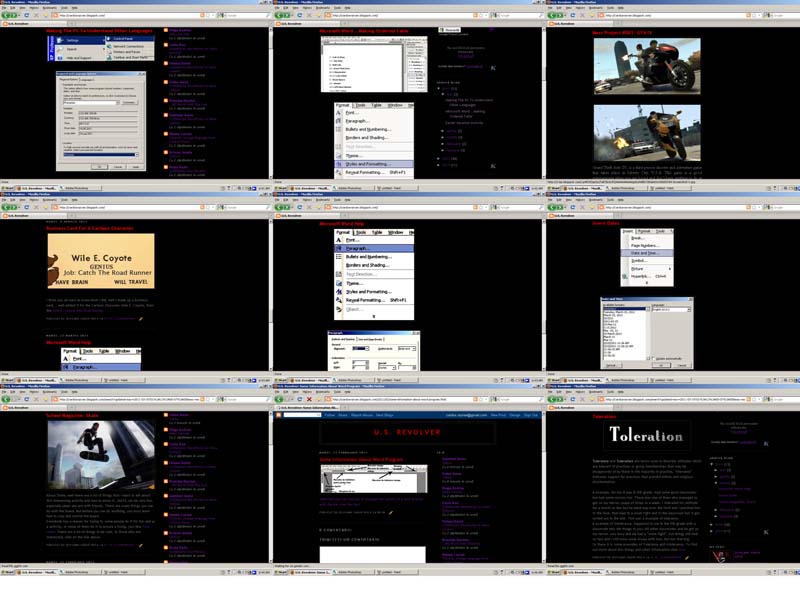Click Follow in Blogger navbar
The width and height of the screenshot is (800, 600).
330,415
